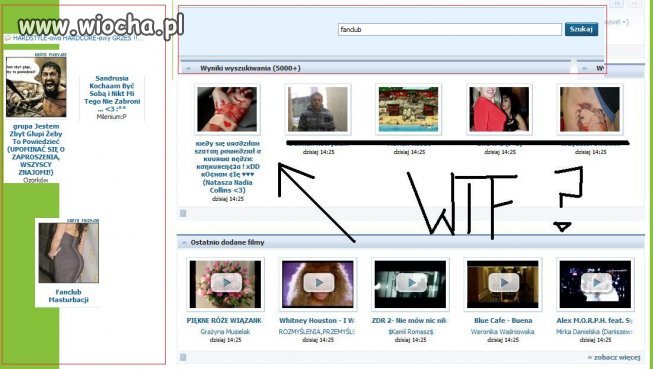Open the 'ZDR 2- Nie mów nic nik' title link
This screenshot has width=653, height=369.
click(409, 321)
